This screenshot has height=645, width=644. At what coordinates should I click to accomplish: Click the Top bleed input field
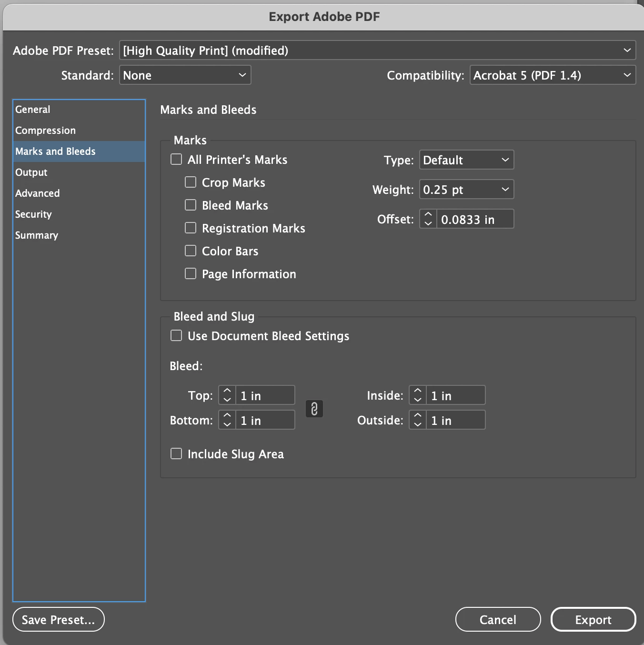click(265, 395)
